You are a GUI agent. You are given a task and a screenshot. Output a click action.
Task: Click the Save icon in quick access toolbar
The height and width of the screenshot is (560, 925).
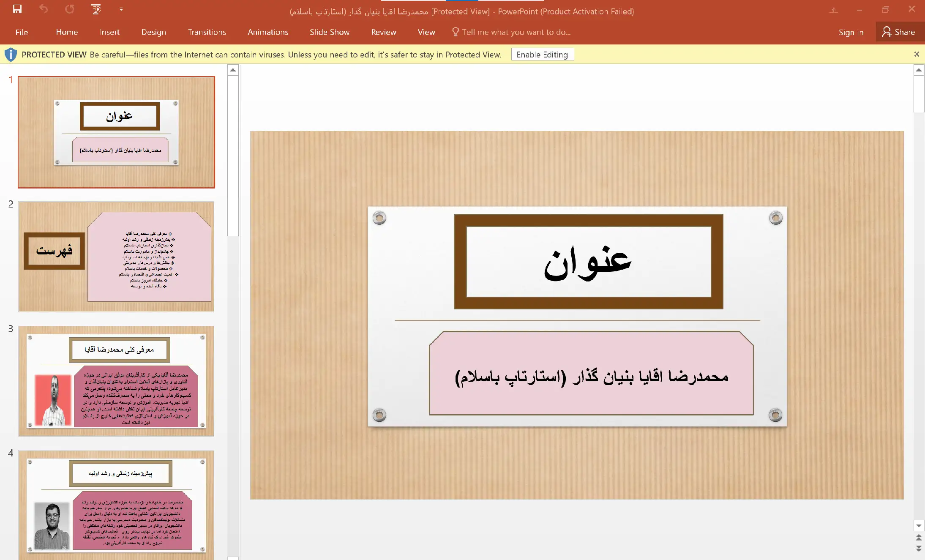pyautogui.click(x=17, y=9)
